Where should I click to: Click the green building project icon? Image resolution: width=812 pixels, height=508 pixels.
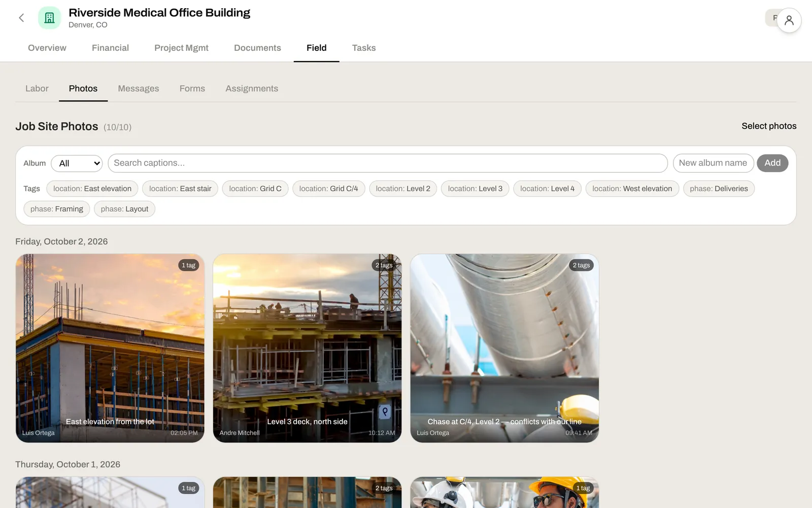point(49,18)
